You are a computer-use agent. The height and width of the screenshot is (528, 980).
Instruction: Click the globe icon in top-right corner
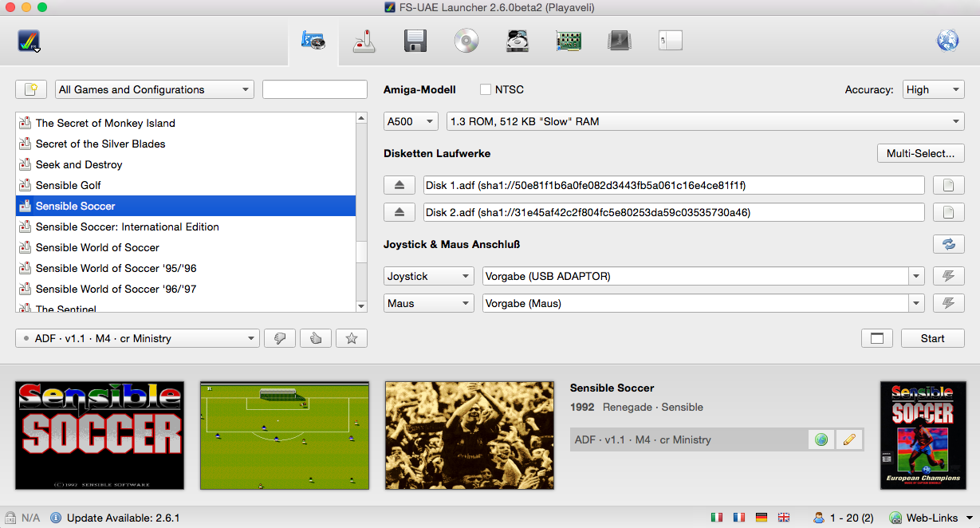pyautogui.click(x=947, y=41)
